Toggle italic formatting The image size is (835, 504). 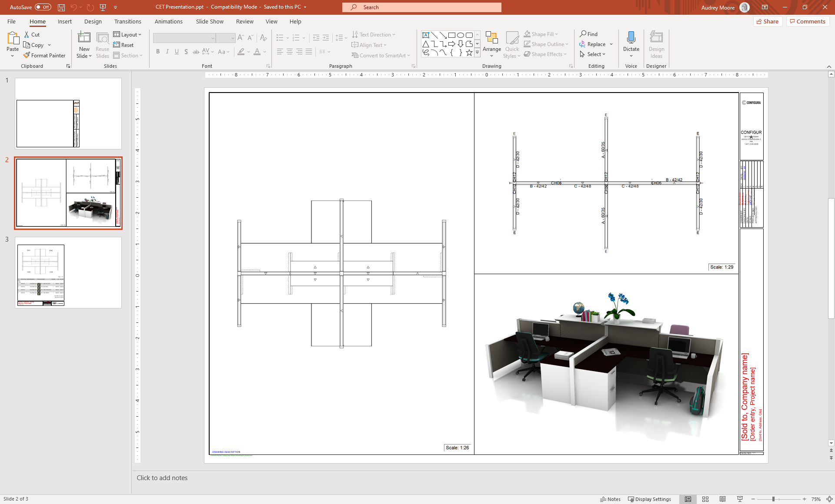point(167,51)
